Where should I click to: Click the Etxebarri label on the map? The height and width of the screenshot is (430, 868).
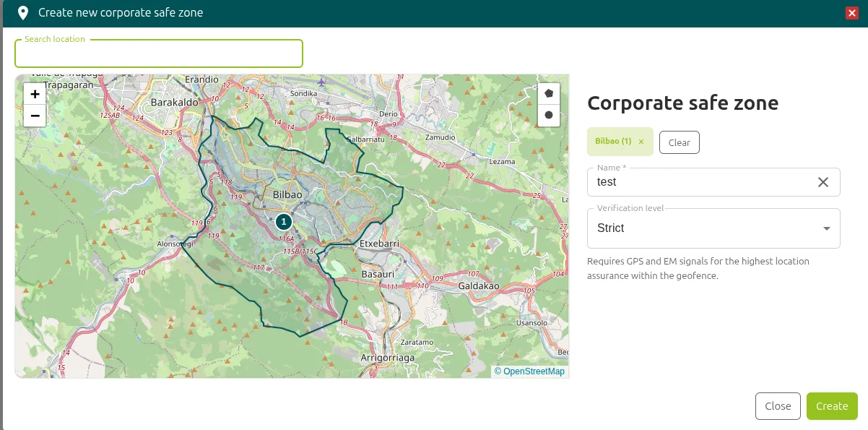(380, 244)
